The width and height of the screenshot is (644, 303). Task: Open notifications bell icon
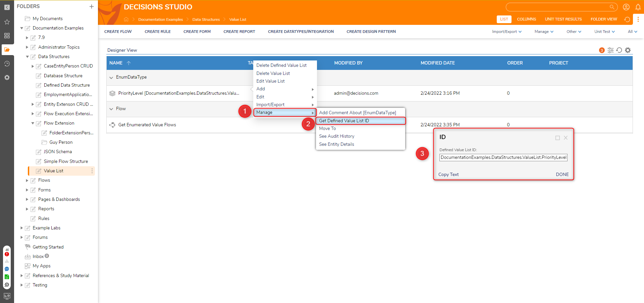(x=638, y=7)
